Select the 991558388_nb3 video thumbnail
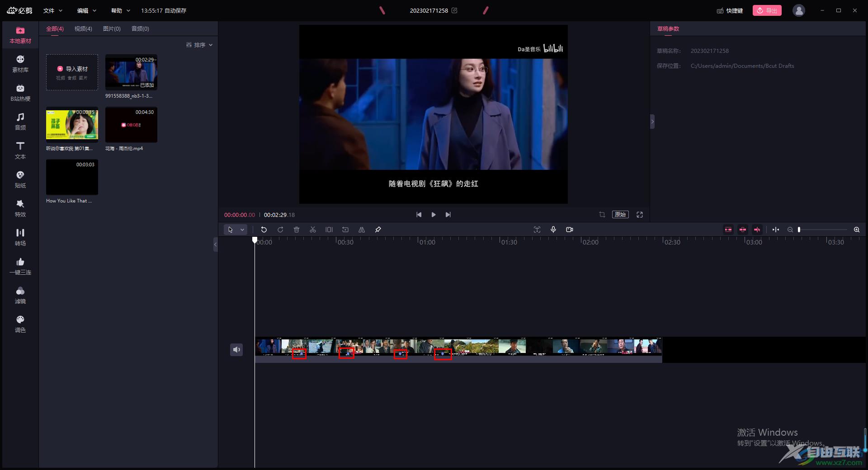 (131, 72)
